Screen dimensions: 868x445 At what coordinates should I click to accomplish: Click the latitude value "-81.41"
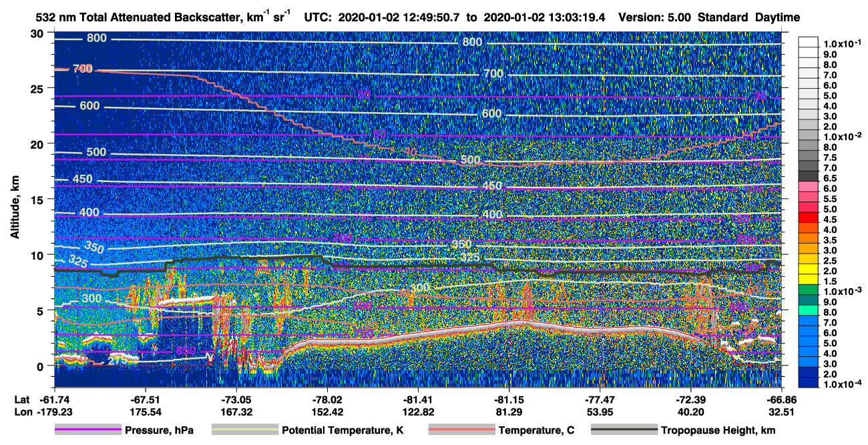(418, 400)
